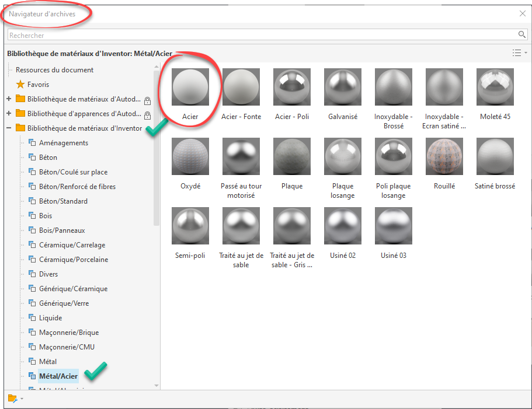Select the Moleté 45 material
Image resolution: width=532 pixels, height=409 pixels.
(495, 87)
